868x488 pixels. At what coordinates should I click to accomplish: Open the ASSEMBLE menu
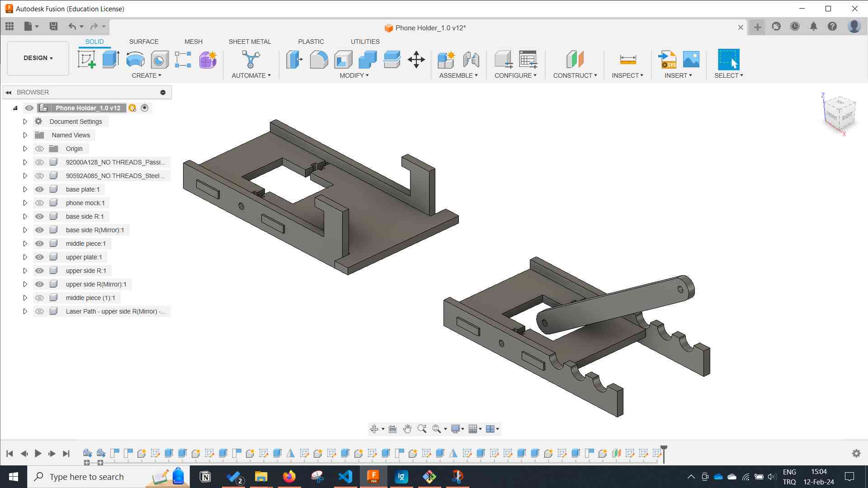[x=458, y=75]
